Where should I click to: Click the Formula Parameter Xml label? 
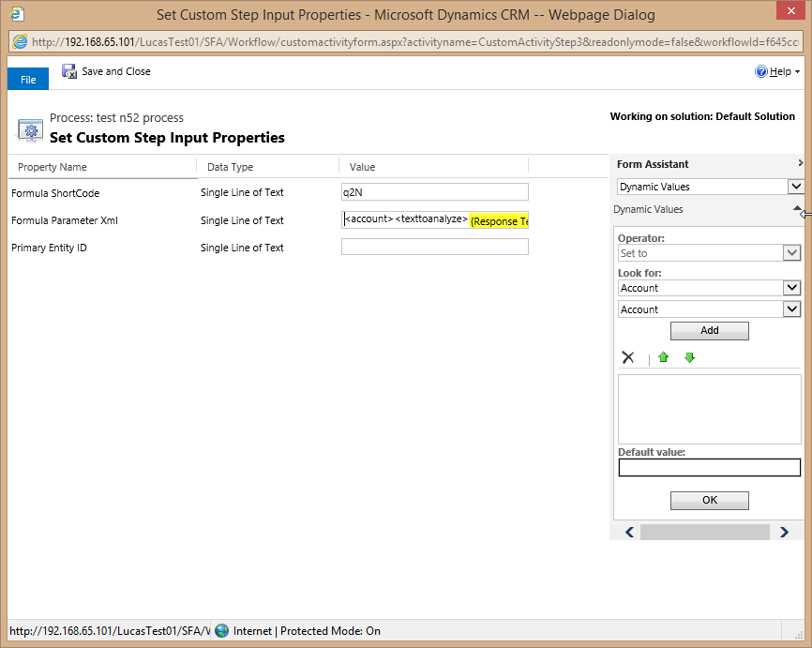pyautogui.click(x=65, y=220)
